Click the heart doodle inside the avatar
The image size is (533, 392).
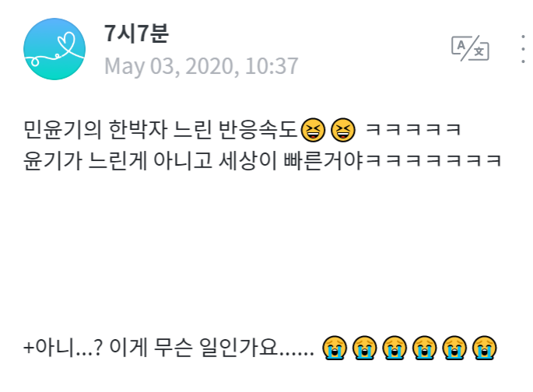click(x=66, y=43)
